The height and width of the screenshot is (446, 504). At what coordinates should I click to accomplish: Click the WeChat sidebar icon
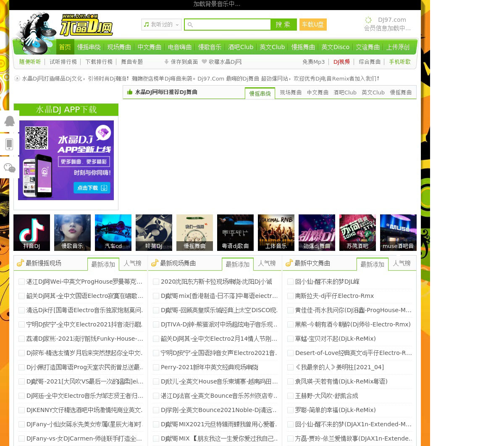(9, 168)
